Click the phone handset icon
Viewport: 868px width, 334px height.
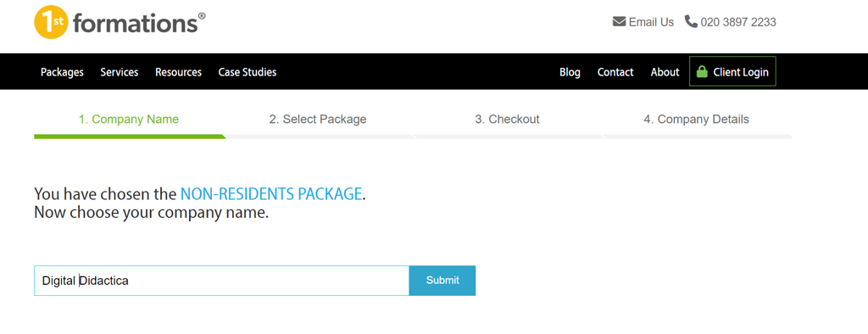(691, 21)
